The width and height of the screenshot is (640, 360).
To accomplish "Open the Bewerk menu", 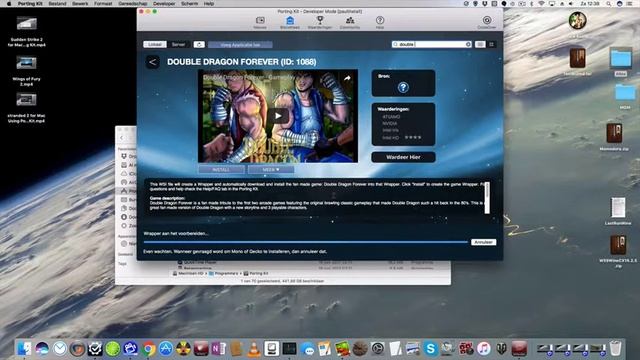I will coord(80,3).
